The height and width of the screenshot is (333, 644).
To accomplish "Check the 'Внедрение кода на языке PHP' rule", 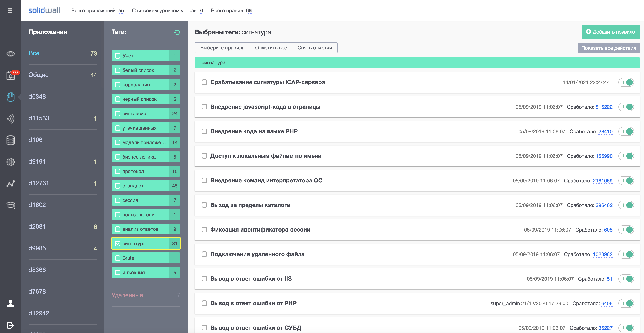I will [x=204, y=131].
